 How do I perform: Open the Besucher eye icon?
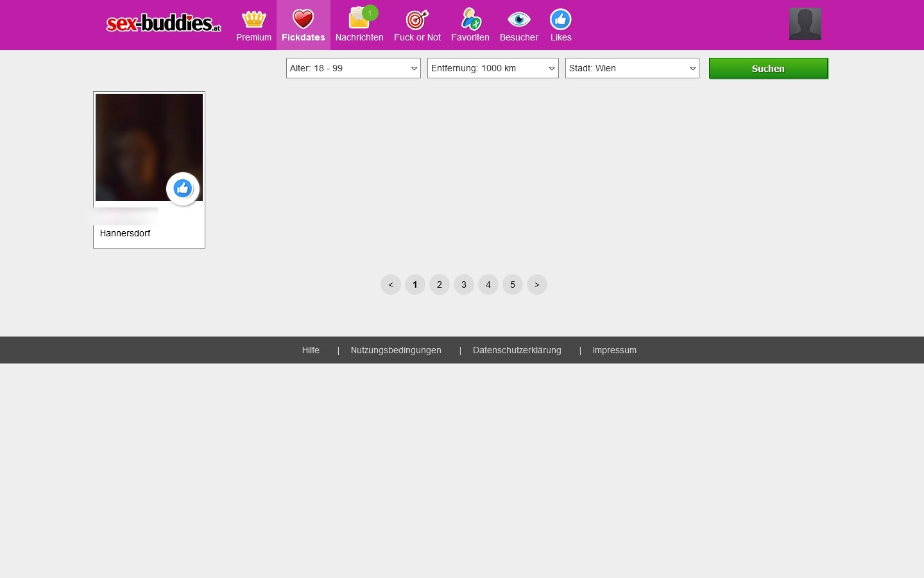518,20
